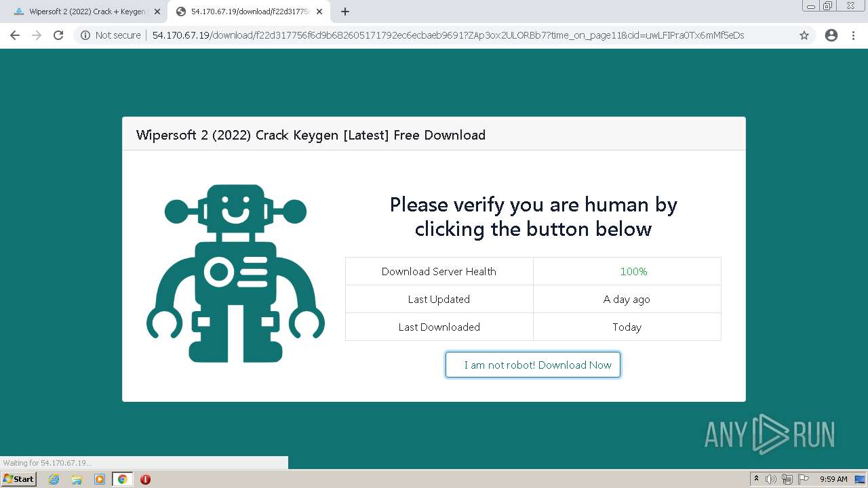Screen dimensions: 868x488
Task: Click I am not robot! Download Now
Action: (533, 365)
